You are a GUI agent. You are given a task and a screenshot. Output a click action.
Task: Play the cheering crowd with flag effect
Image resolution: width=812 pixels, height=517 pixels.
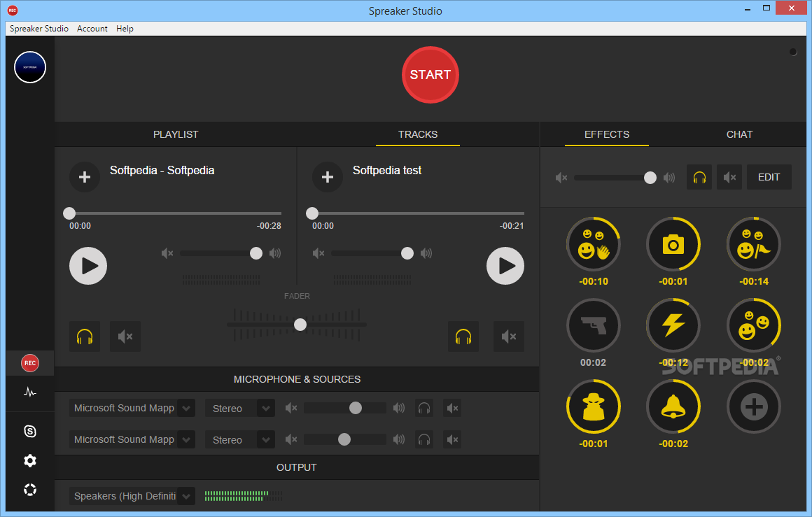[x=753, y=244]
